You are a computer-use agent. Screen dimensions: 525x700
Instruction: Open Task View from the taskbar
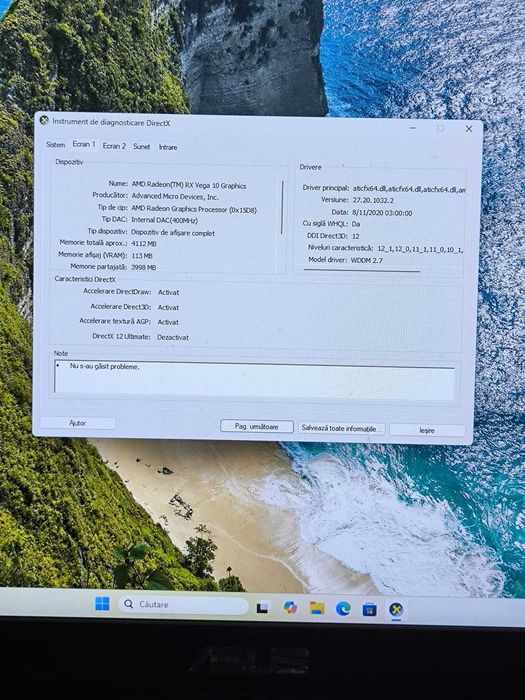[x=262, y=608]
